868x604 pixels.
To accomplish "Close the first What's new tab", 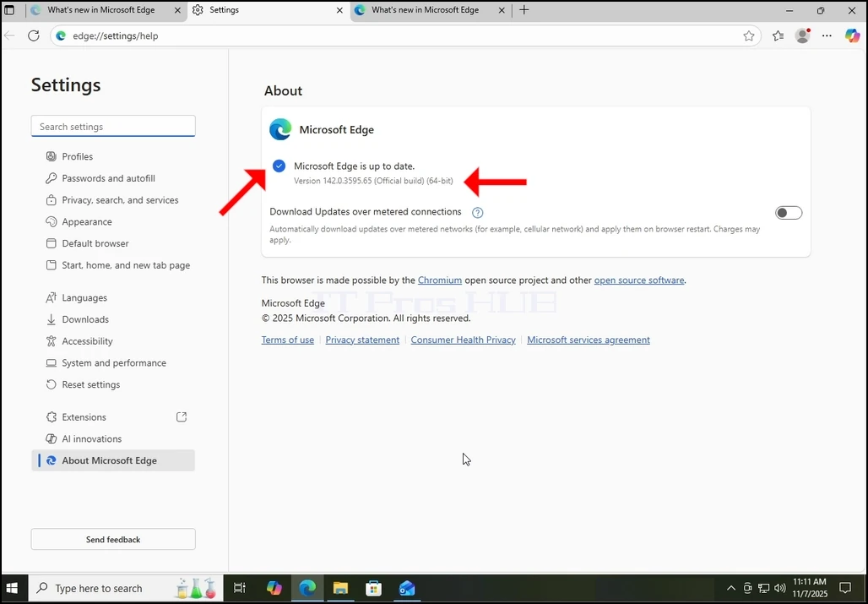I will click(177, 10).
